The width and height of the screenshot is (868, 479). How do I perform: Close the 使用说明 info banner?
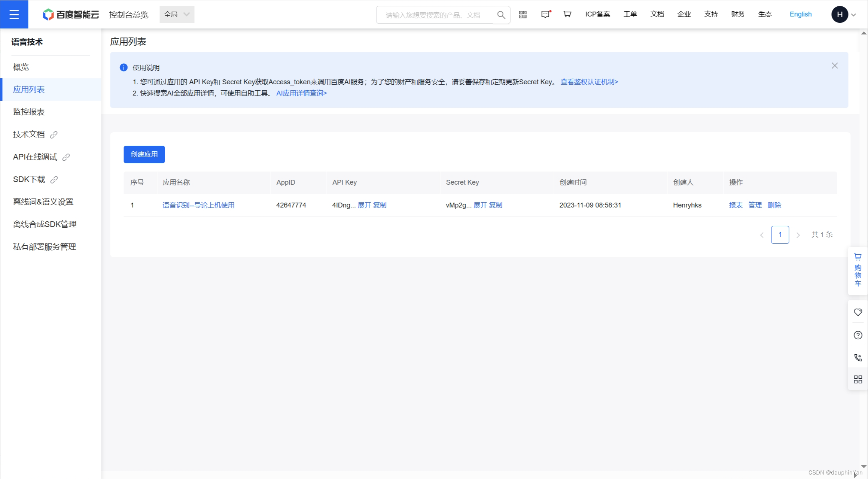(x=835, y=66)
